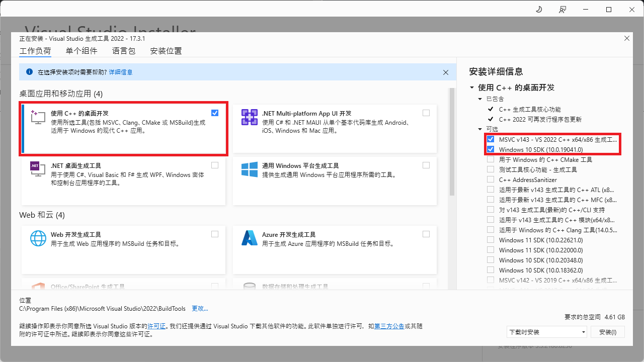Click 更改… to change install path

[x=200, y=308]
